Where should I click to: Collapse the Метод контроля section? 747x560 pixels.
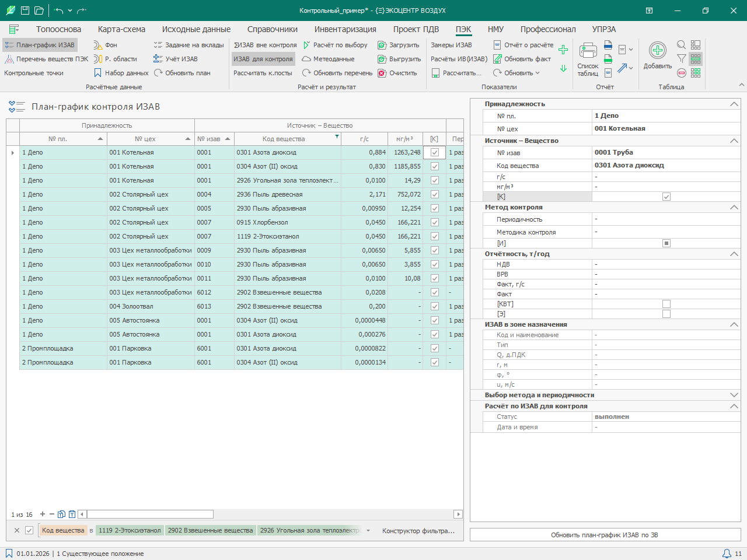coord(734,207)
